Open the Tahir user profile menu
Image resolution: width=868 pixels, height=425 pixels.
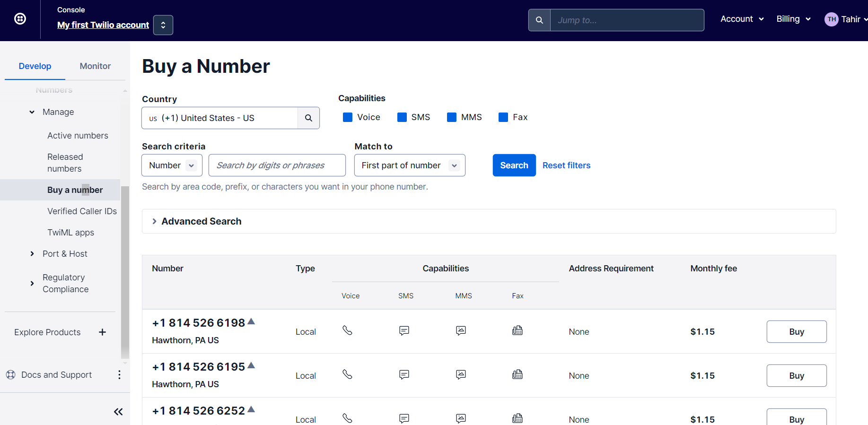pos(846,19)
